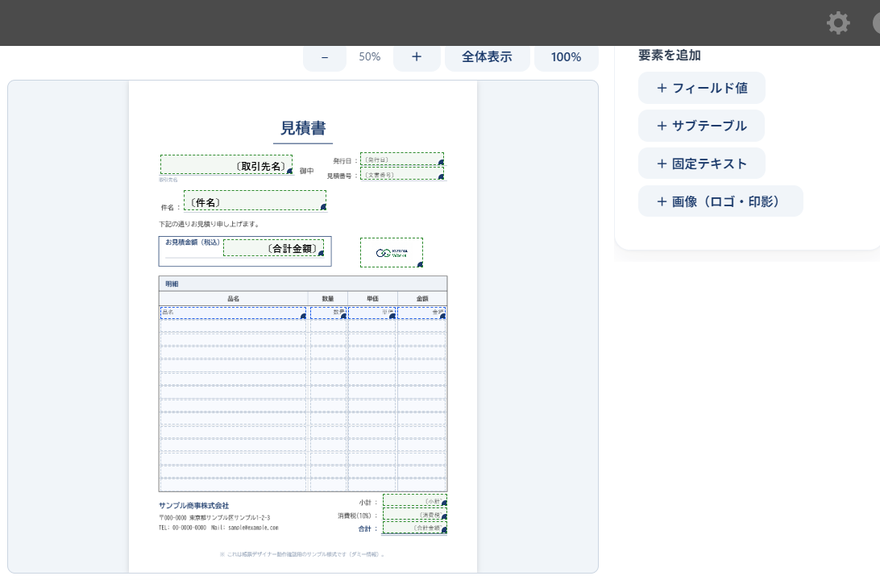880x580 pixels.
Task: Add a サブテーブル element
Action: point(702,126)
